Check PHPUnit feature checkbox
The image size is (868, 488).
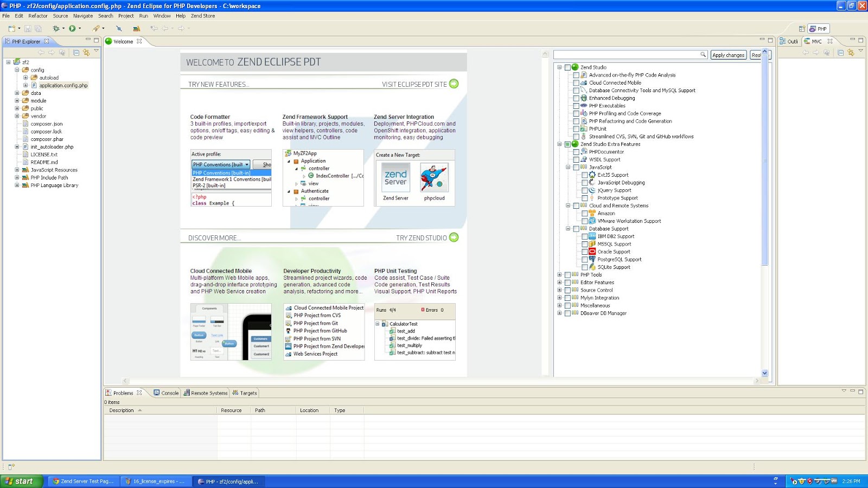pos(576,129)
